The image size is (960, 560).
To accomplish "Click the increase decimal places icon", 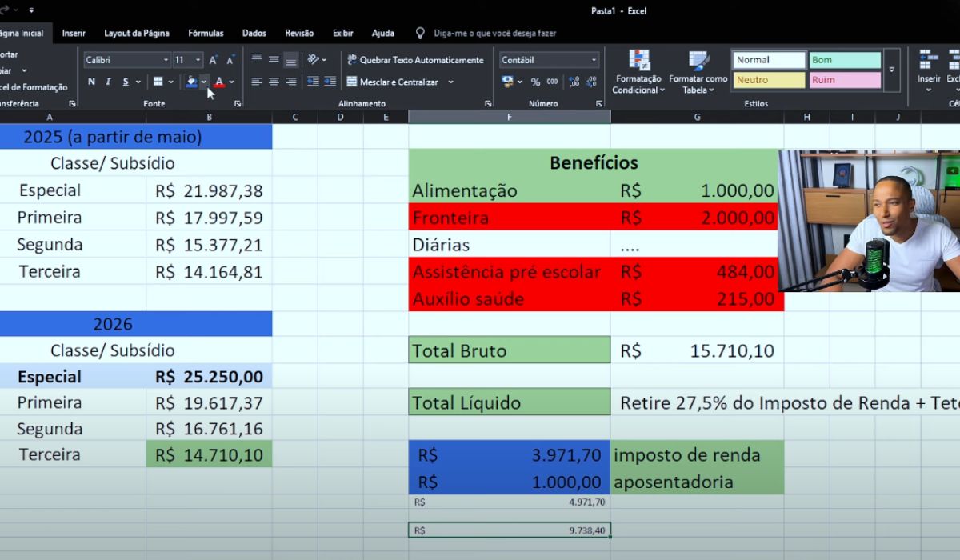I will tap(574, 82).
